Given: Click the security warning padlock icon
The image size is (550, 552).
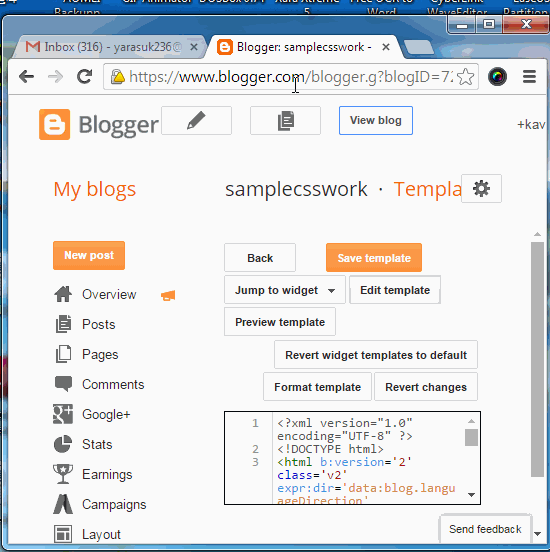Looking at the screenshot, I should coord(118,76).
